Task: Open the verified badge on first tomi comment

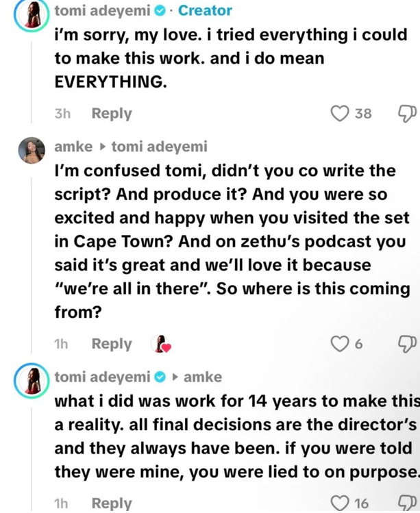Action: (160, 11)
